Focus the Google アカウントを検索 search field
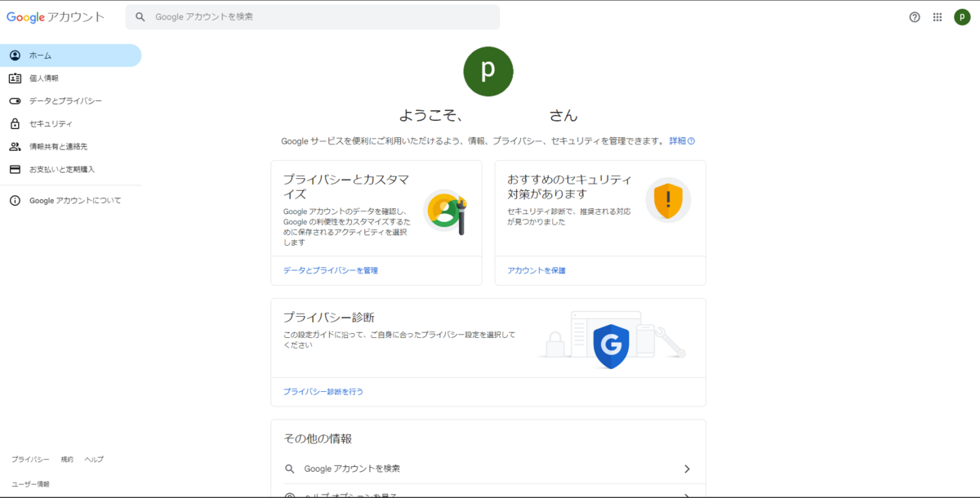980x498 pixels. [313, 17]
